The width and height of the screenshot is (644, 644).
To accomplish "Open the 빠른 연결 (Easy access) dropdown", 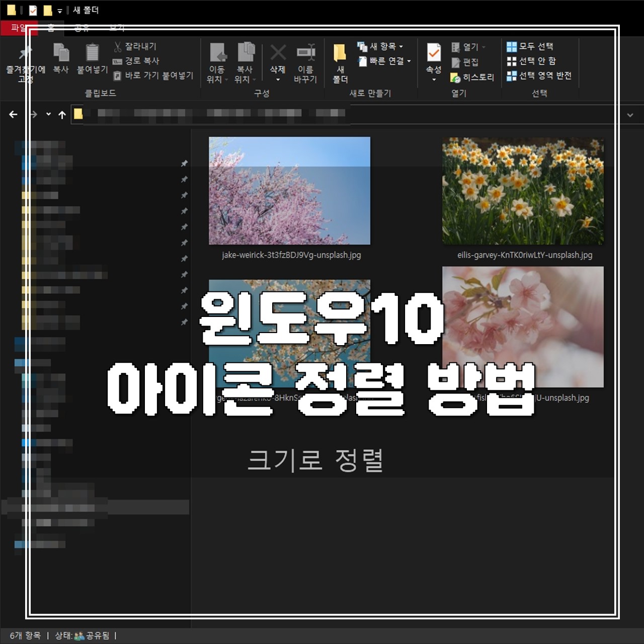I will pos(409,61).
